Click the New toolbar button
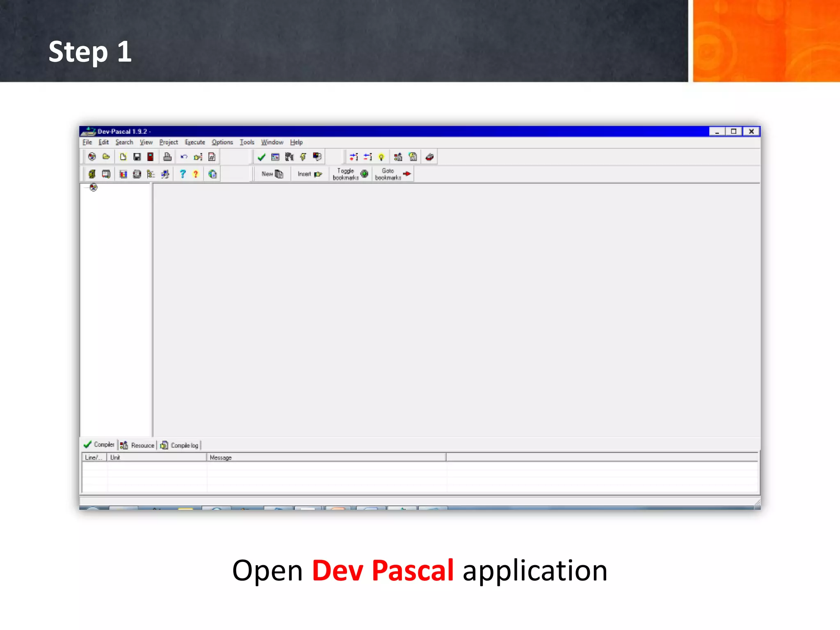The height and width of the screenshot is (630, 840). pyautogui.click(x=272, y=174)
